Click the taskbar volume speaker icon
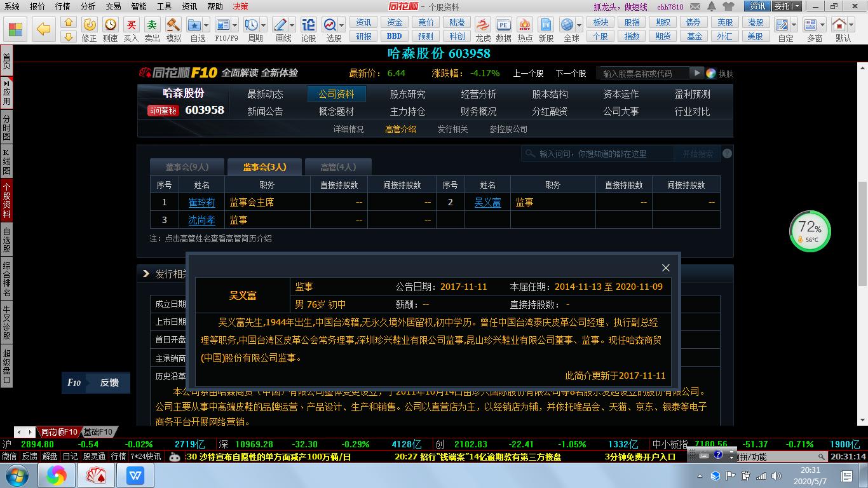 tap(775, 475)
